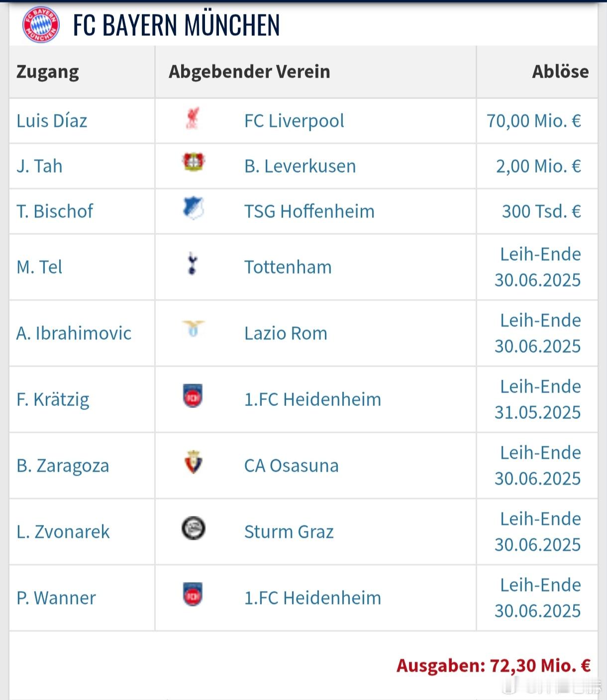Click the FC Liverpool club crest
The image size is (607, 700).
193,118
